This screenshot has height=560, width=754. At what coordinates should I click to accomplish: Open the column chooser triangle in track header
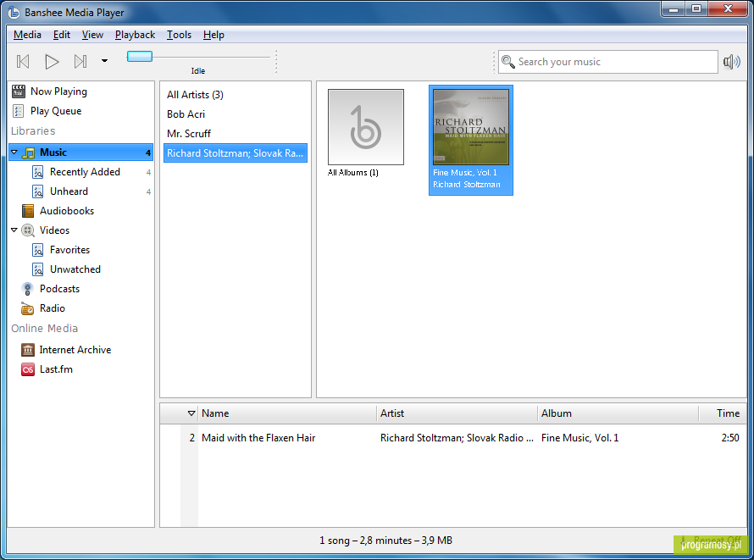coord(191,413)
